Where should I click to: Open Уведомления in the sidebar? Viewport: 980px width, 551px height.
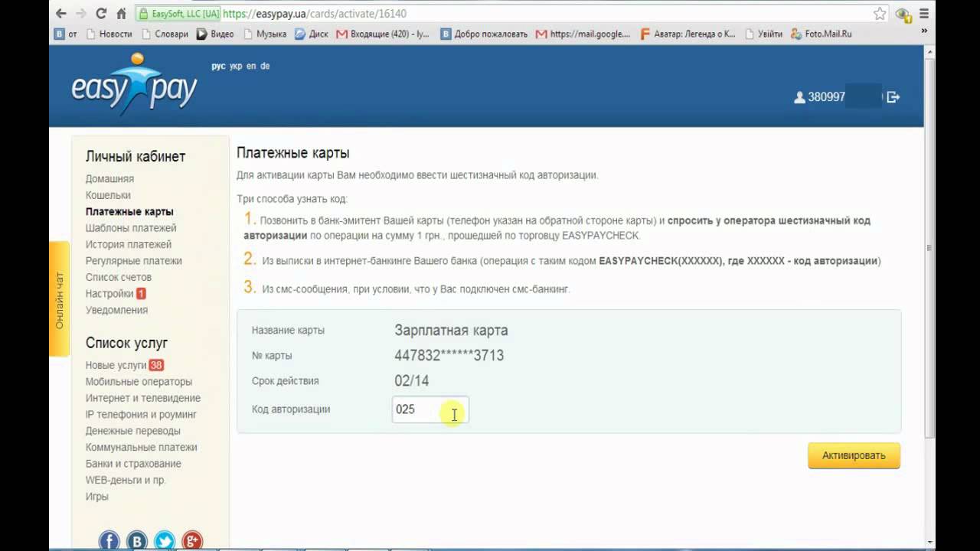click(116, 310)
